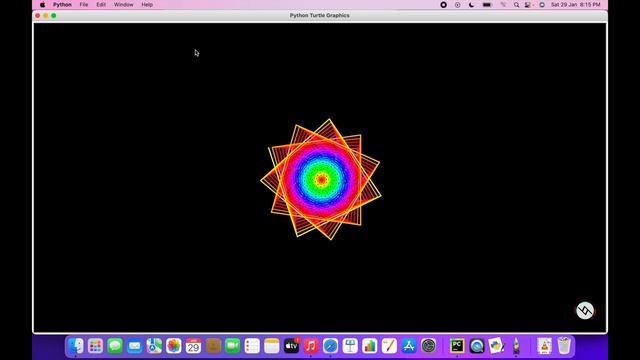Click the battery status icon
This screenshot has width=640, height=360.
[x=487, y=5]
